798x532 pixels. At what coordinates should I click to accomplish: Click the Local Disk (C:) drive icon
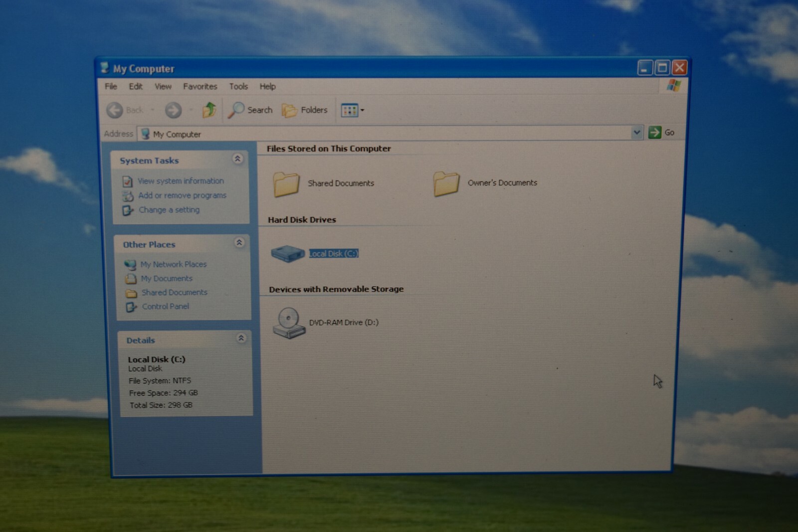point(287,253)
